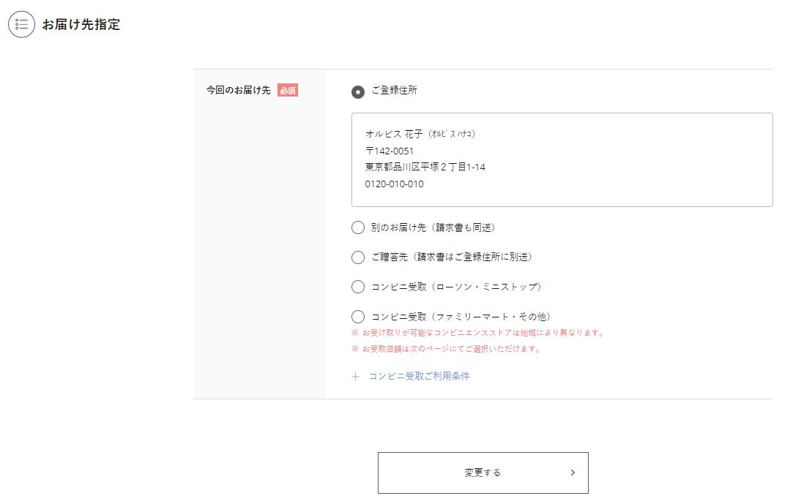Click the 今回のお届け先 field label
Image resolution: width=812 pixels, height=504 pixels.
pyautogui.click(x=238, y=91)
